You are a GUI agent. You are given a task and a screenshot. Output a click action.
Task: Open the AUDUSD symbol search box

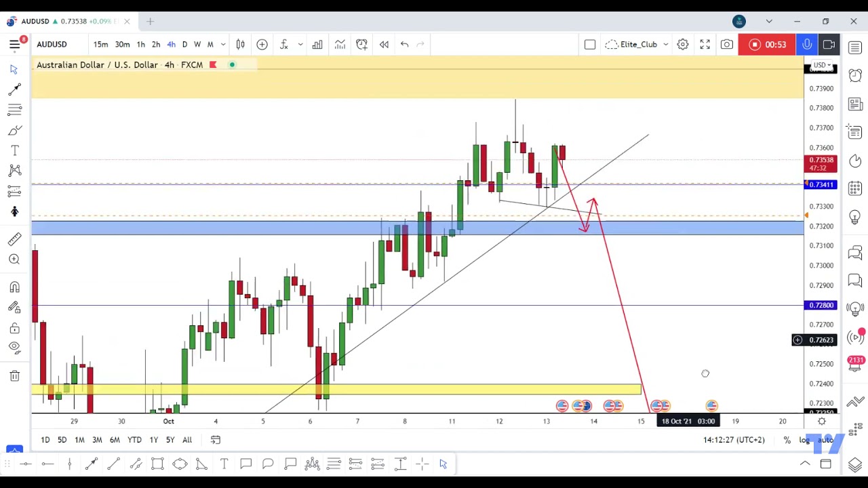(53, 45)
